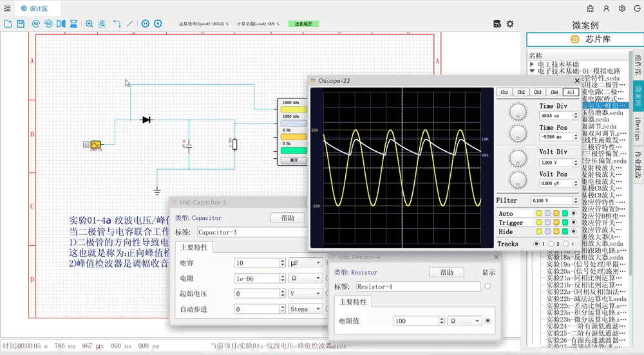The image size is (644, 355).
Task: Collapse 电子技术基础-01-模拟电路 tree node
Action: (x=532, y=71)
